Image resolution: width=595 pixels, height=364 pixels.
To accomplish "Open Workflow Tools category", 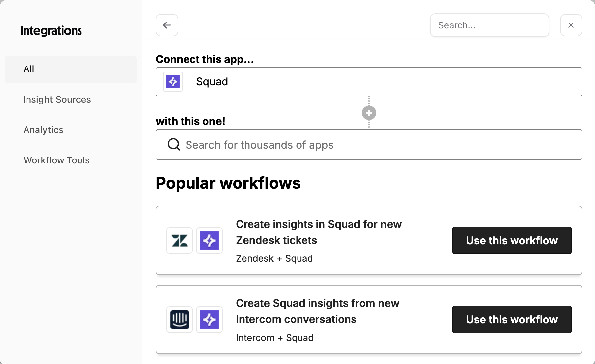I will [x=57, y=160].
